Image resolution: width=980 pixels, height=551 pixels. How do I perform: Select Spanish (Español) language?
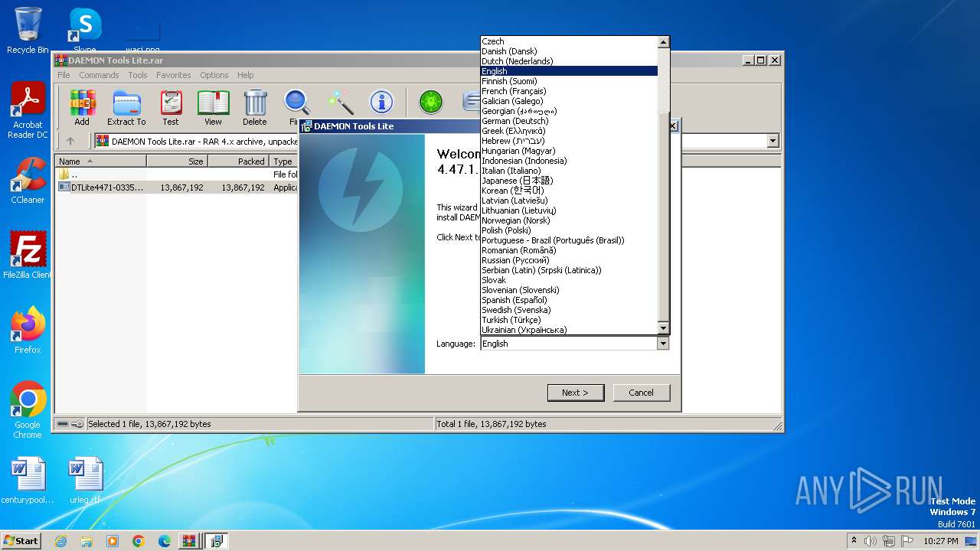[x=569, y=300]
